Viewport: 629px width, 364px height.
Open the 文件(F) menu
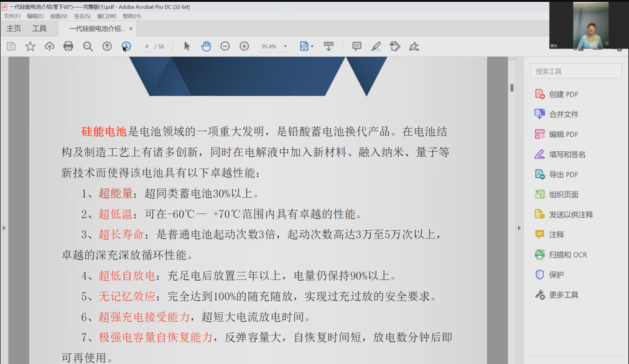coord(12,16)
